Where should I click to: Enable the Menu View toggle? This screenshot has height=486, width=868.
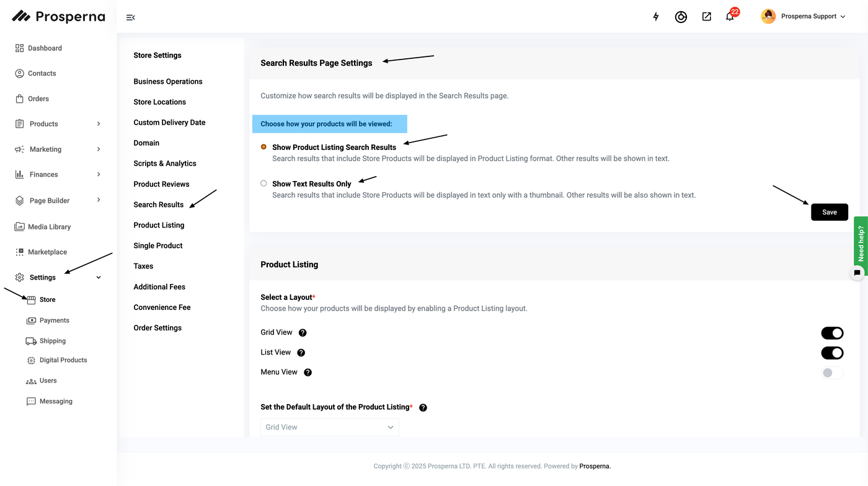coord(832,373)
